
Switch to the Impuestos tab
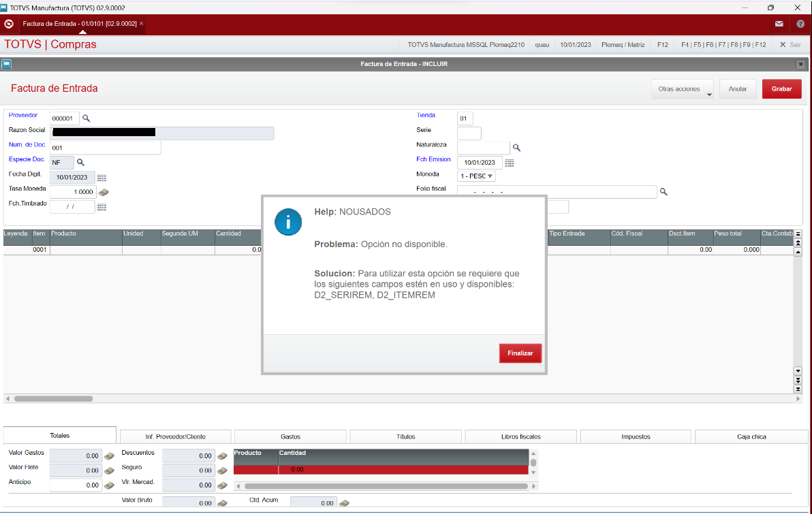(636, 436)
